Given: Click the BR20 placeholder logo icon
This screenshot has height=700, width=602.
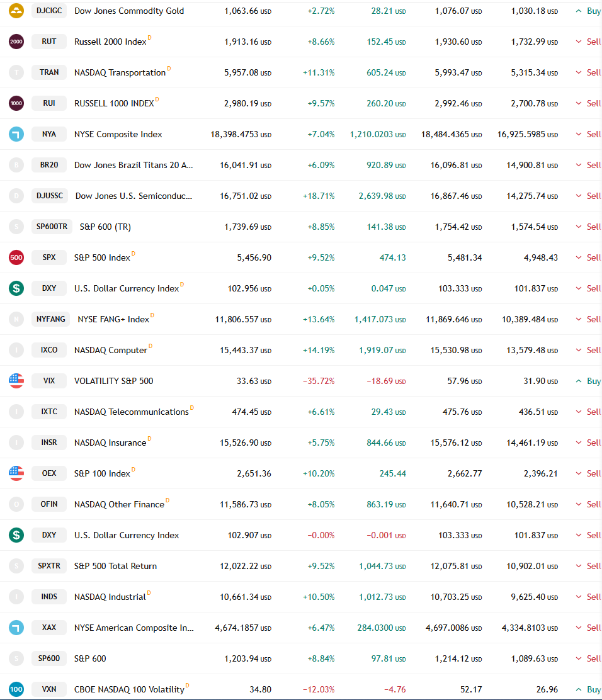Looking at the screenshot, I should point(16,165).
